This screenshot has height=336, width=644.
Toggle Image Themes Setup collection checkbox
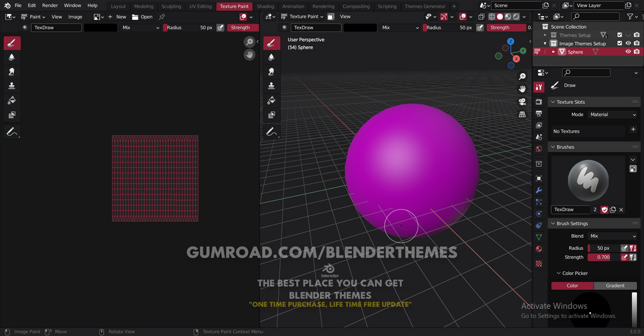click(x=620, y=43)
